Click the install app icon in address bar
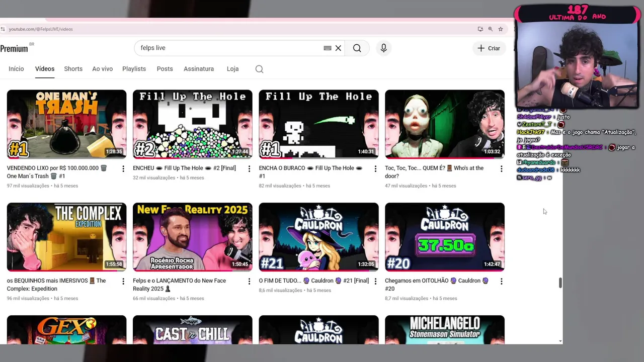The width and height of the screenshot is (644, 362). [480, 29]
